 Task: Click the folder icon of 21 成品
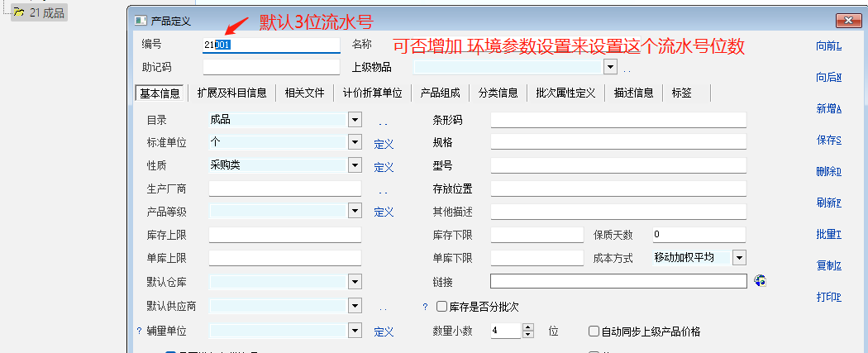tap(19, 12)
